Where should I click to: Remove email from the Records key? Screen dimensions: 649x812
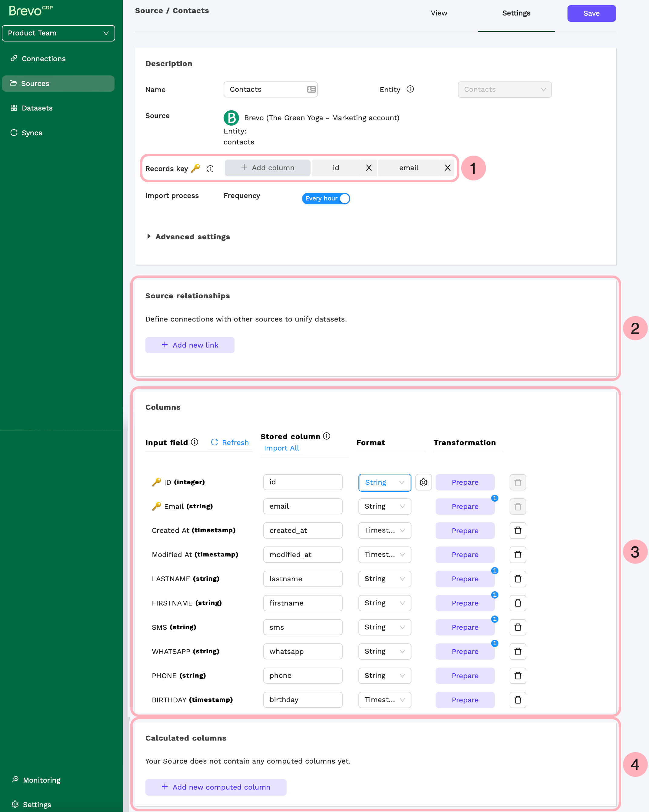pyautogui.click(x=448, y=168)
